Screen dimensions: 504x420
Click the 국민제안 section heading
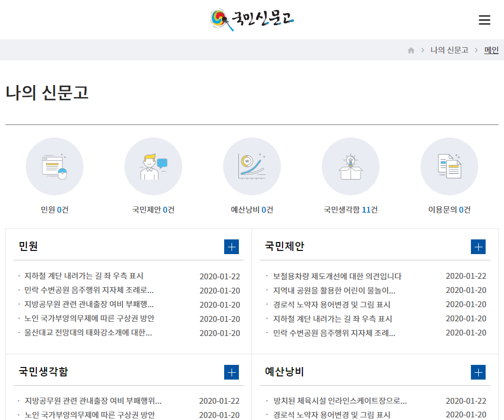tap(285, 246)
